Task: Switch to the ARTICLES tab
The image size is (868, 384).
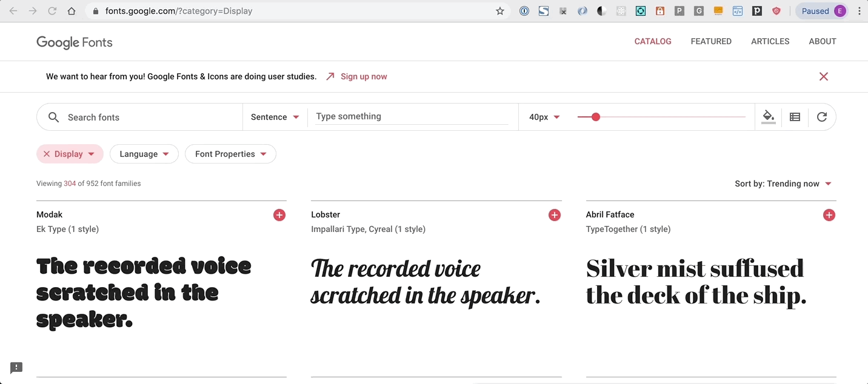Action: click(x=770, y=41)
